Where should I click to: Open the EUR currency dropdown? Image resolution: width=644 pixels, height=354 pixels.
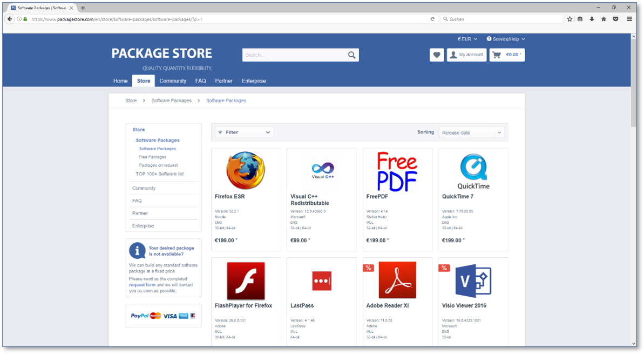[467, 39]
